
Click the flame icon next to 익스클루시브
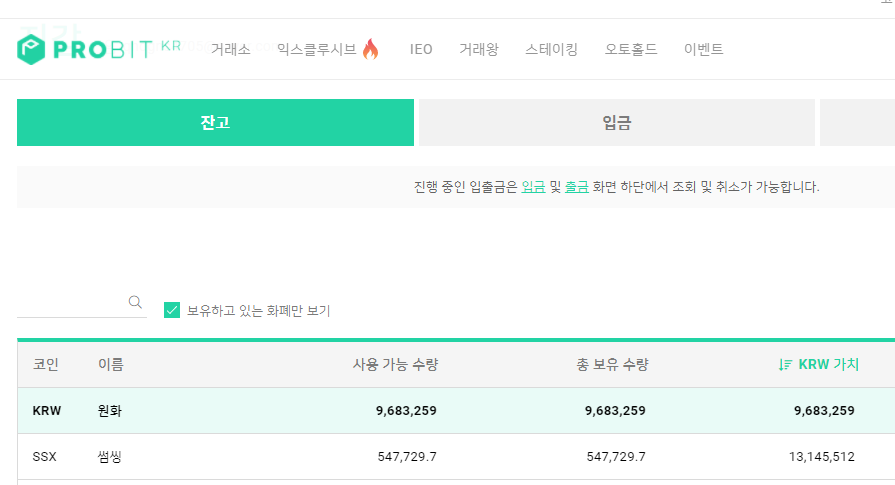click(370, 49)
